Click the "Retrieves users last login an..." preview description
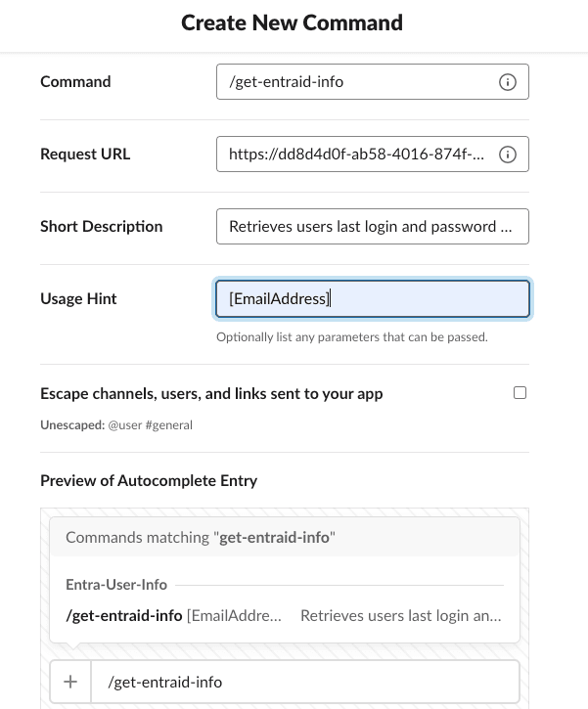This screenshot has height=709, width=588. tap(401, 616)
